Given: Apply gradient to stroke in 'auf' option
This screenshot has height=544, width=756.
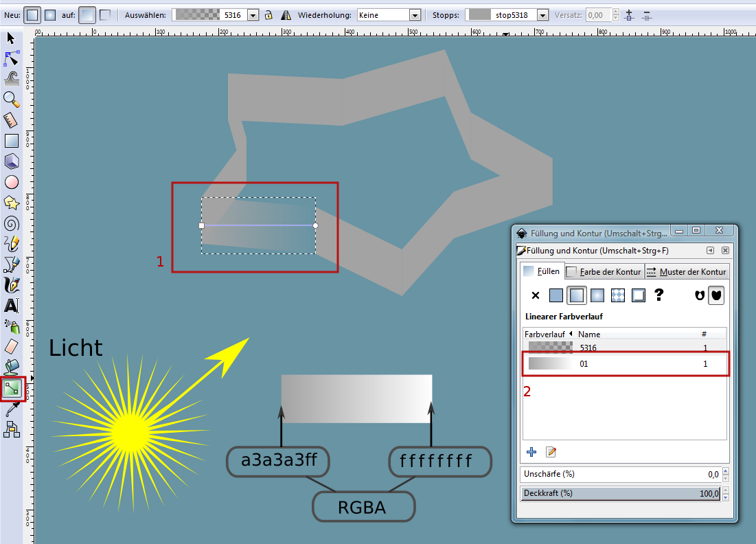Looking at the screenshot, I should click(105, 14).
